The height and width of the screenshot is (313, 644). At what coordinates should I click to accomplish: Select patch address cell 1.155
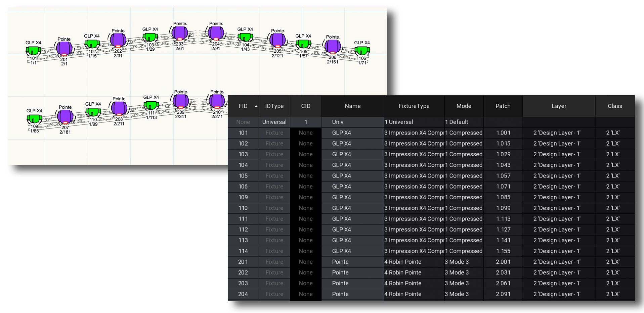click(503, 251)
